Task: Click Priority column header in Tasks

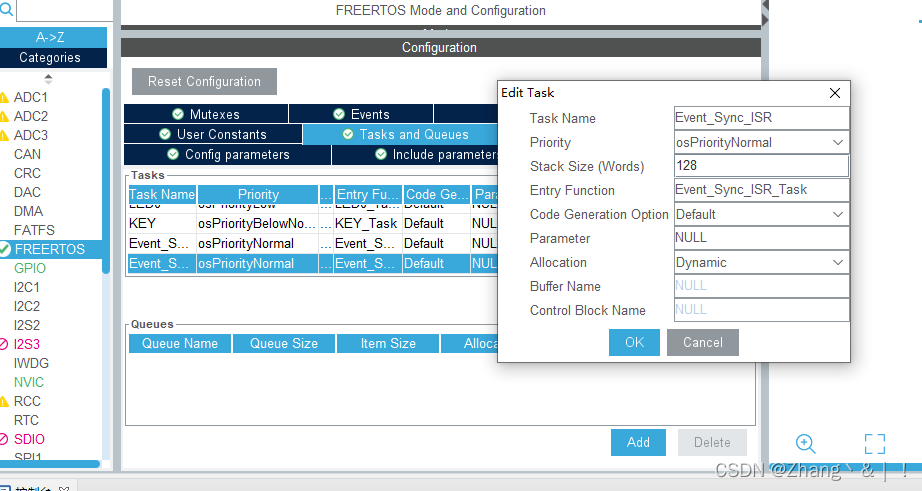Action: pos(258,195)
